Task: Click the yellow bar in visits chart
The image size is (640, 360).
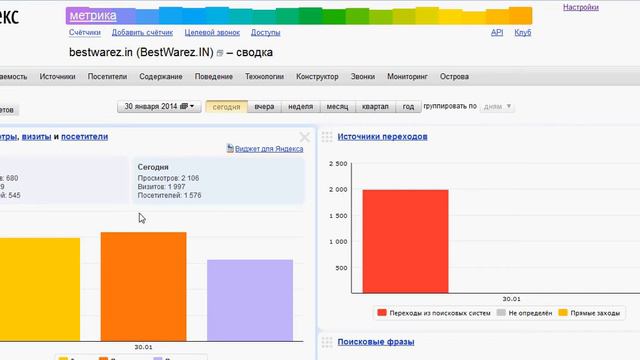Action: (x=40, y=289)
